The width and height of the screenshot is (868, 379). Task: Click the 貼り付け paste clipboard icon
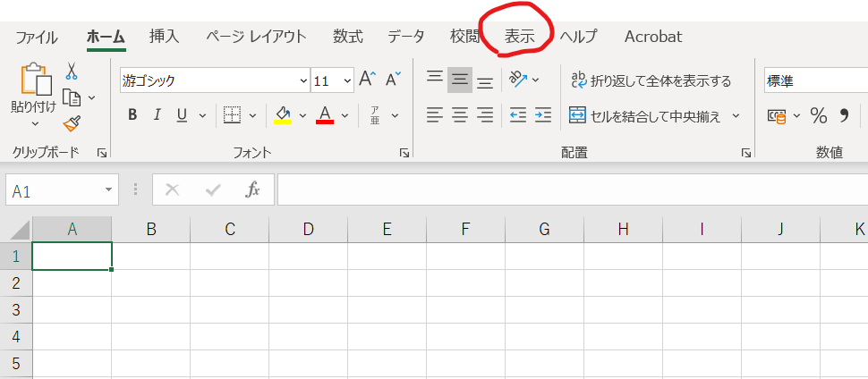pos(36,79)
